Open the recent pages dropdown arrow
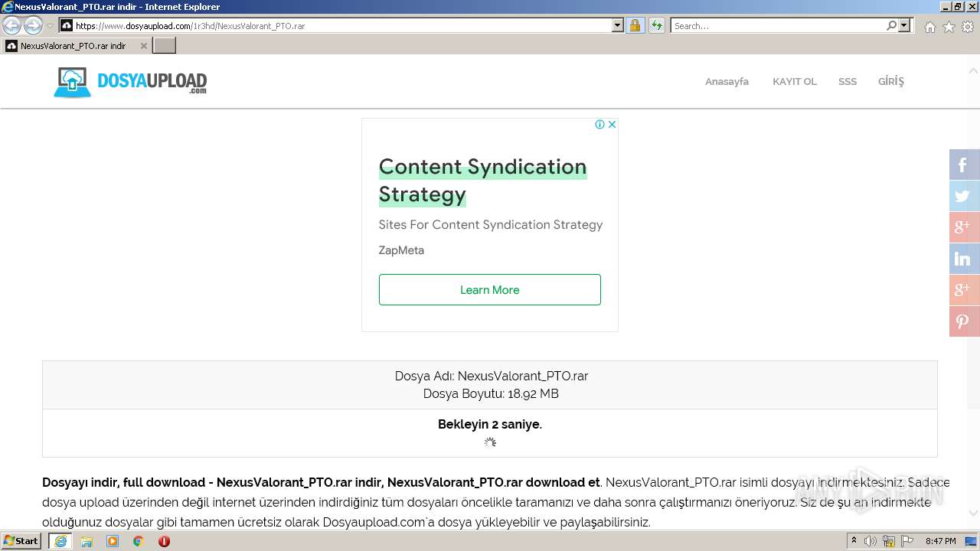The image size is (980, 551). click(50, 26)
